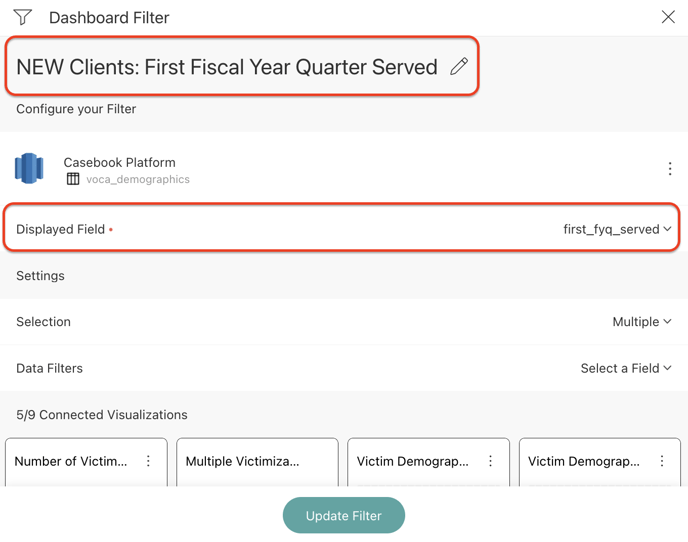This screenshot has width=688, height=542.
Task: Open options menu on Number of Victim card
Action: pos(149,461)
